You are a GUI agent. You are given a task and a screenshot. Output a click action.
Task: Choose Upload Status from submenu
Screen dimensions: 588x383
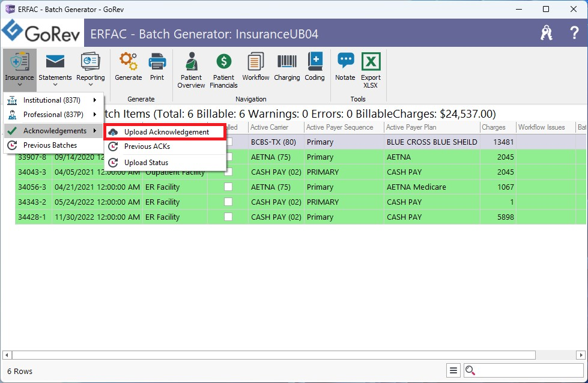point(165,163)
